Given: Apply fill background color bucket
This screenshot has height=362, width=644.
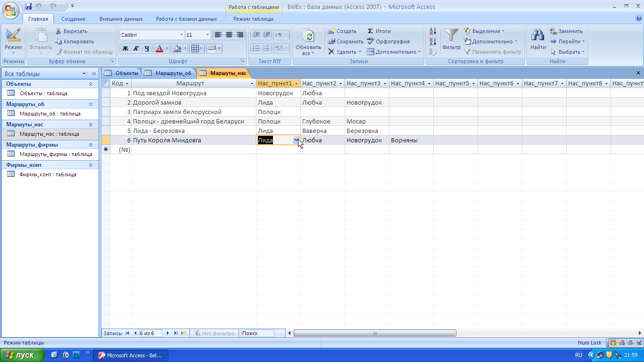Looking at the screenshot, I should 177,48.
